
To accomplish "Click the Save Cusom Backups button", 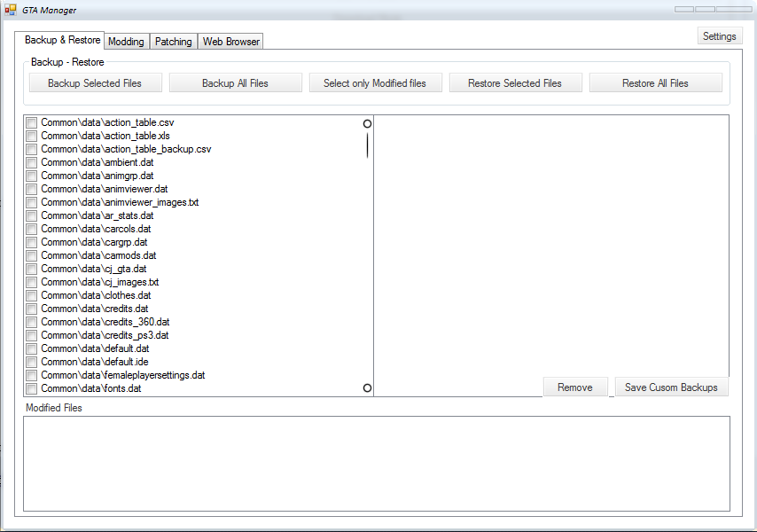I will (x=671, y=387).
